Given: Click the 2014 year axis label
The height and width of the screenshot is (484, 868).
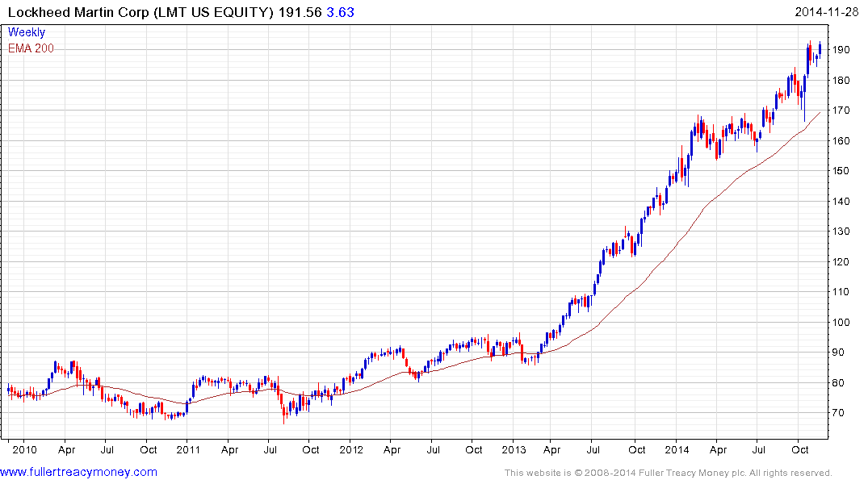Looking at the screenshot, I should coord(677,449).
